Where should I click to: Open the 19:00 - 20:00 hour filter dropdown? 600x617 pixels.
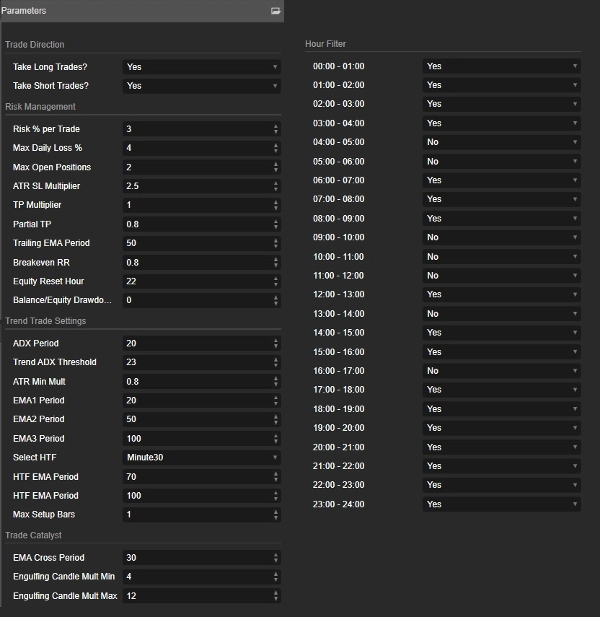(x=502, y=428)
